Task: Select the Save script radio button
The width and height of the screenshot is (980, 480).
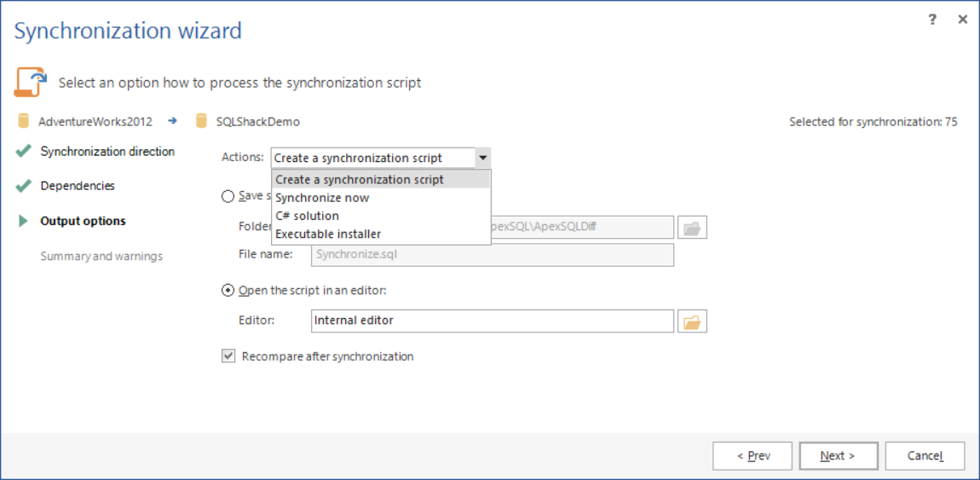Action: pyautogui.click(x=228, y=196)
